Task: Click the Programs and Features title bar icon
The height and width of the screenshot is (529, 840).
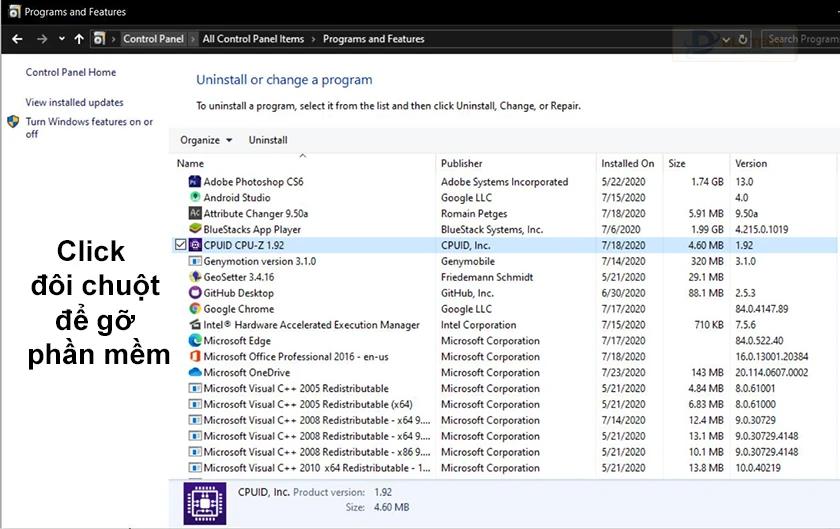Action: click(x=14, y=12)
